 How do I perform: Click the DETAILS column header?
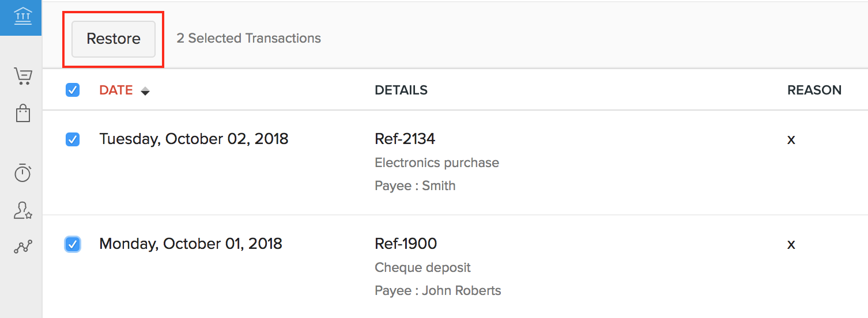point(401,90)
